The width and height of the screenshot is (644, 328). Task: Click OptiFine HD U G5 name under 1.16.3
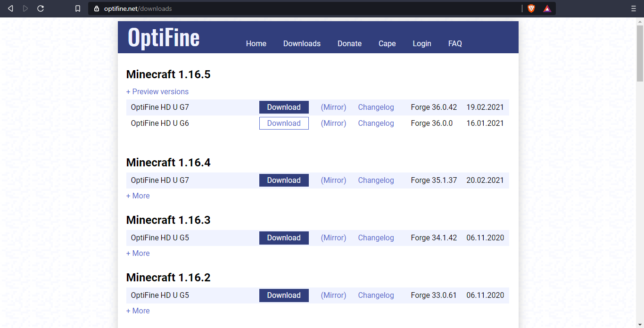coord(160,238)
